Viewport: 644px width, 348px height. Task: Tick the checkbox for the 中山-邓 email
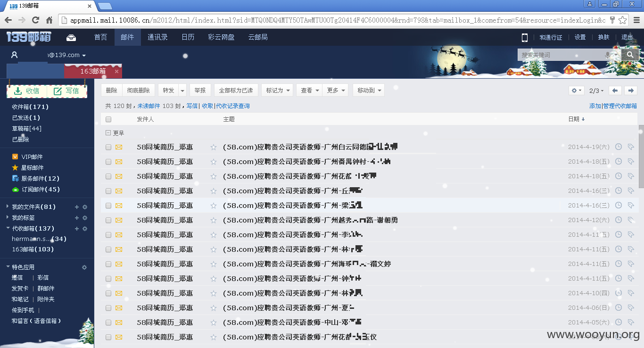(x=108, y=323)
